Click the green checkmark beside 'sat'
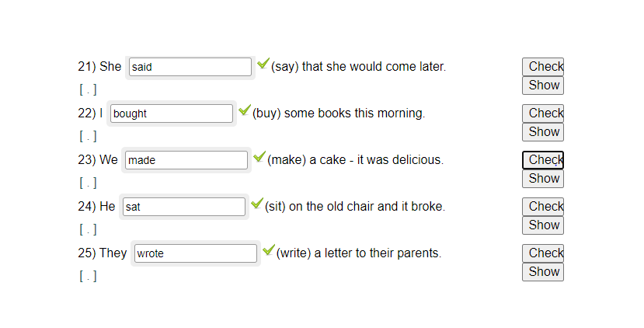Screen dimensions: 644x328 tap(256, 204)
